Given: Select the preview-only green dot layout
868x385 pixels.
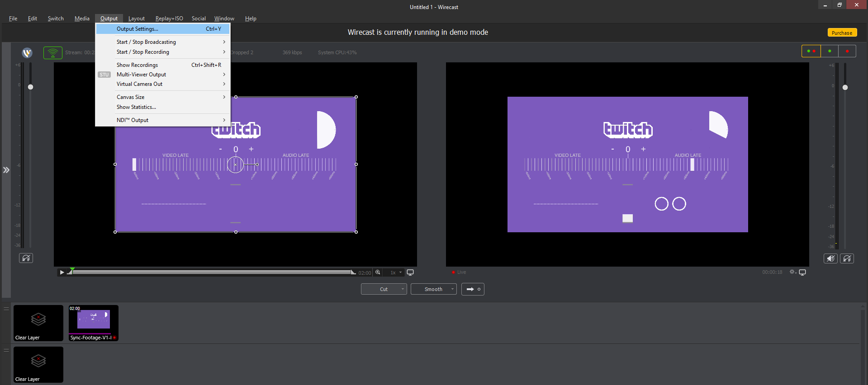Looking at the screenshot, I should tap(830, 51).
